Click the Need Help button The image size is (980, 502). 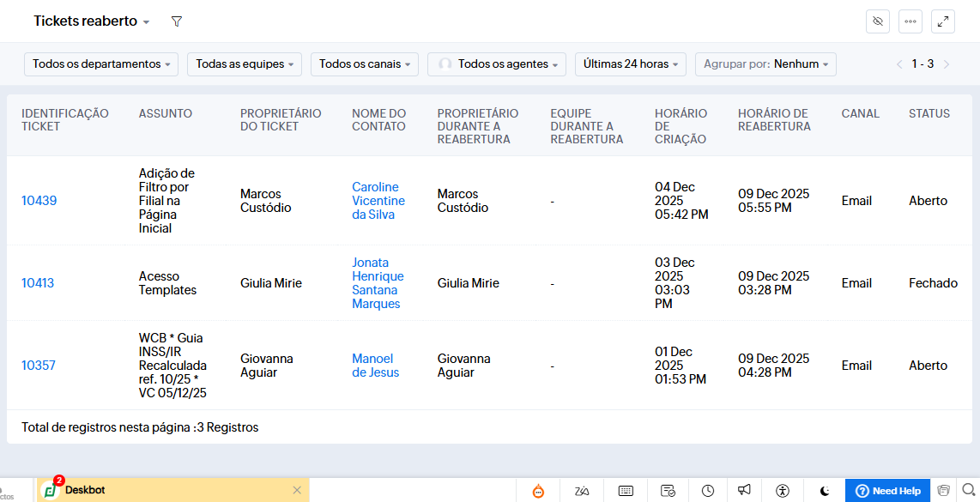pos(888,491)
